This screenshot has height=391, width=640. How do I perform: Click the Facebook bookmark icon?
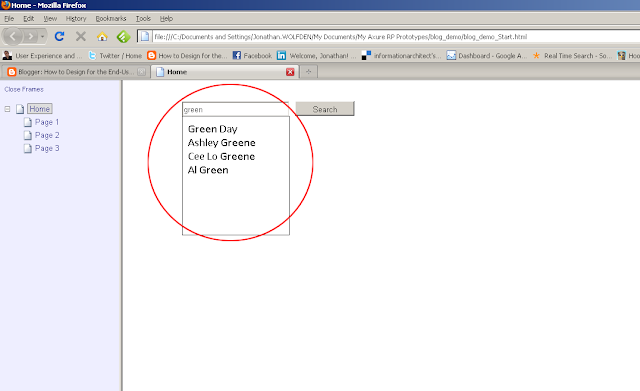pyautogui.click(x=237, y=55)
